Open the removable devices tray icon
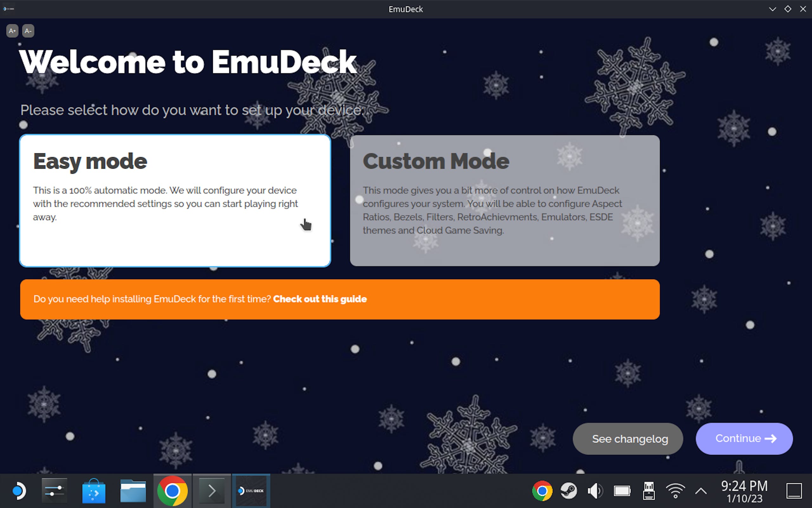The image size is (812, 508). click(649, 491)
